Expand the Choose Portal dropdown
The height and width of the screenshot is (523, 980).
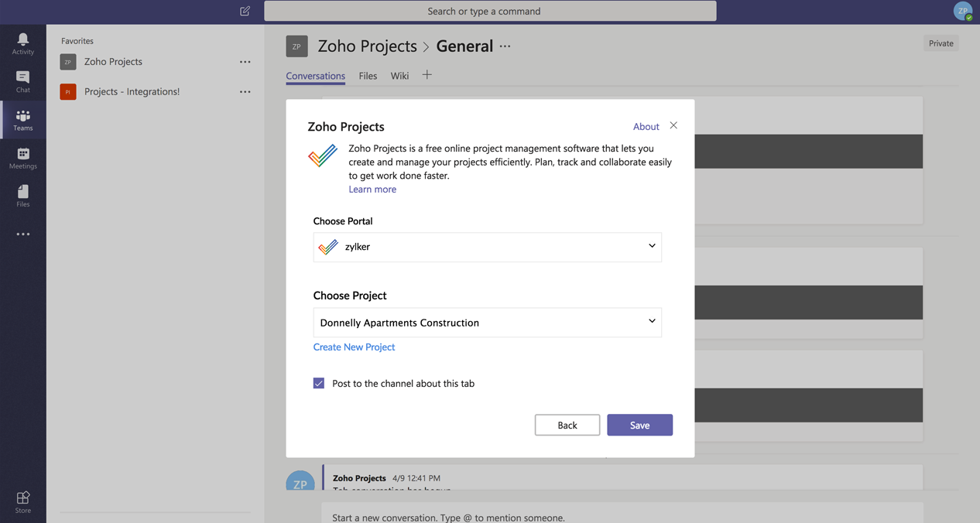488,247
